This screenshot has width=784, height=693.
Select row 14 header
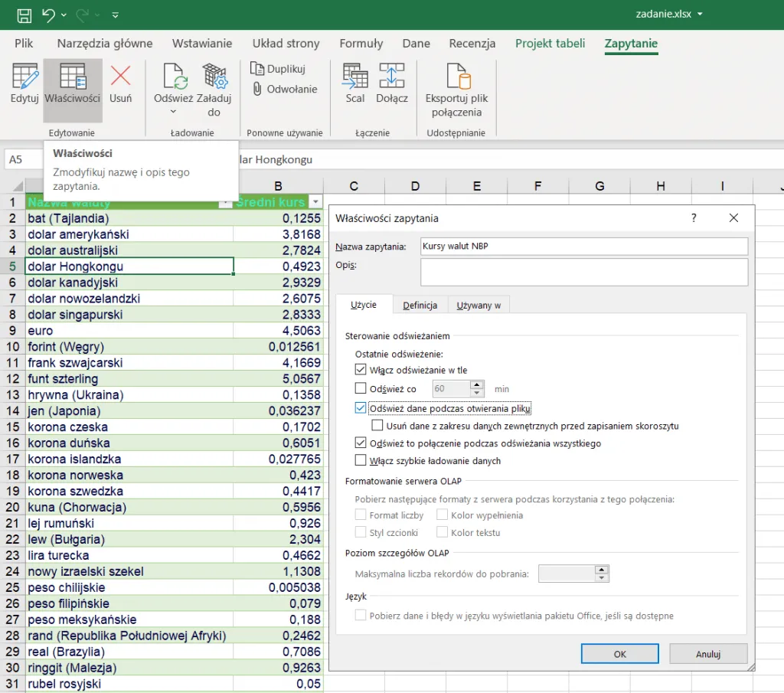[x=12, y=411]
